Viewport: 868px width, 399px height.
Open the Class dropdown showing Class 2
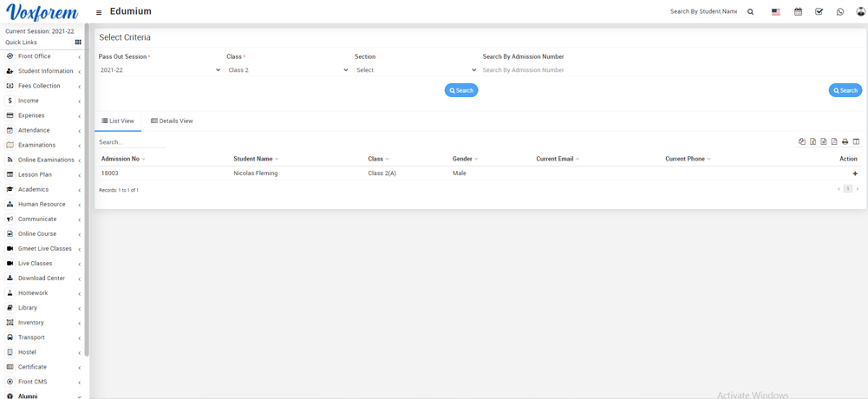(x=287, y=70)
